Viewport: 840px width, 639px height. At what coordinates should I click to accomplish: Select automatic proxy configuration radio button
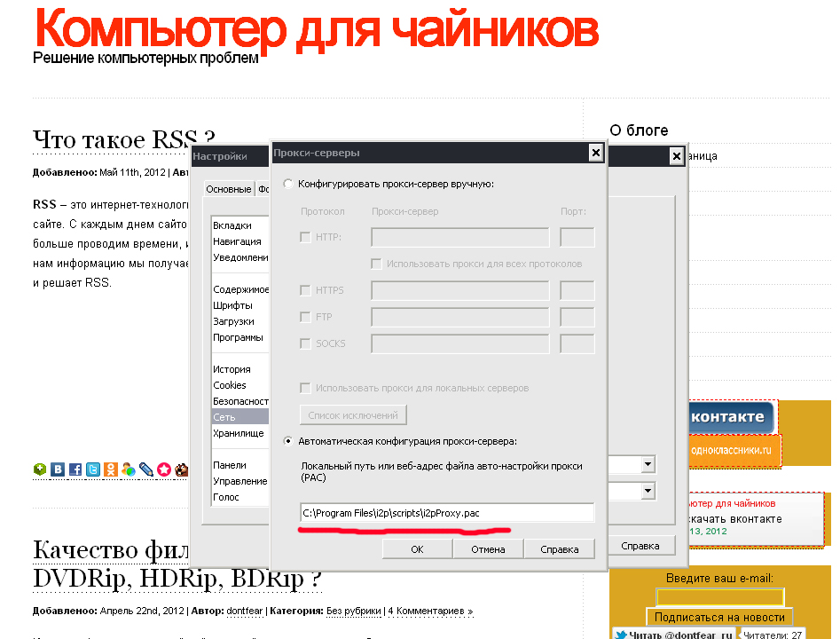coord(287,442)
